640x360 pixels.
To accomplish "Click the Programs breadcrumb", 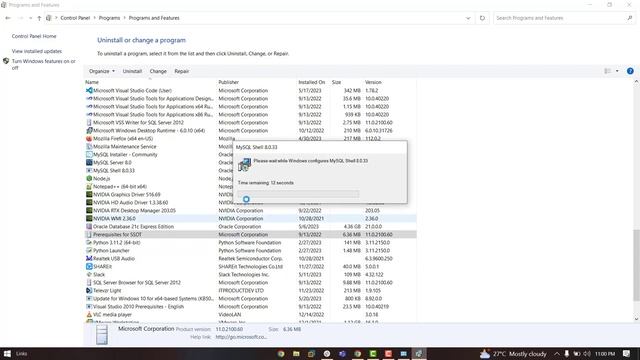I will point(109,18).
